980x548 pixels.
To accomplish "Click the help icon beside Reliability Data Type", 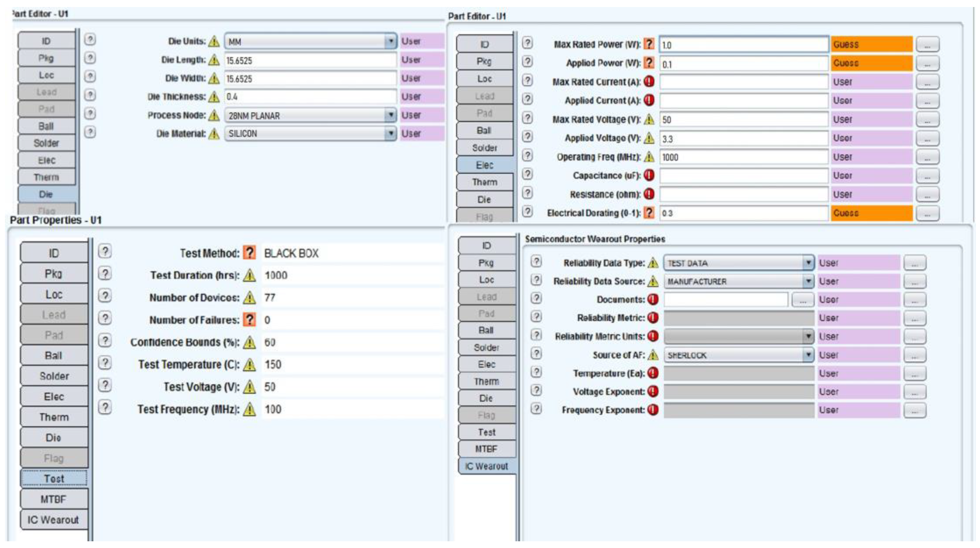I will [x=536, y=262].
